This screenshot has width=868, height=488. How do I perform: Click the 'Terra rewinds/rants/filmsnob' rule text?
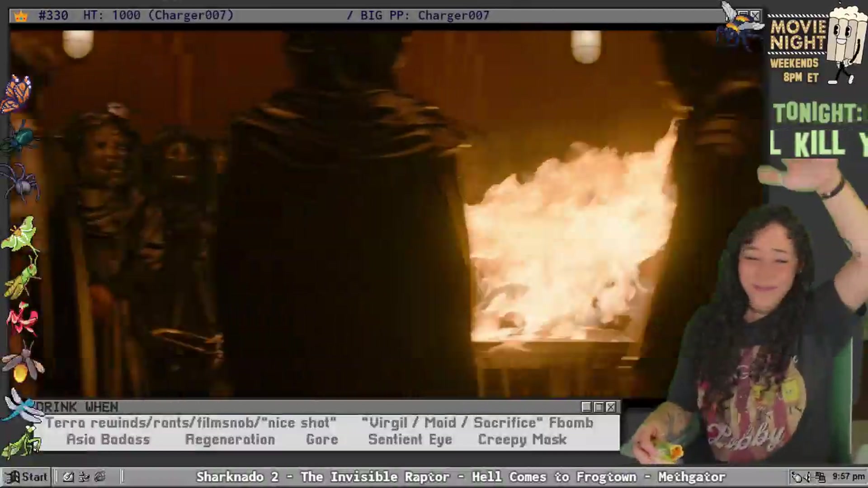point(191,423)
